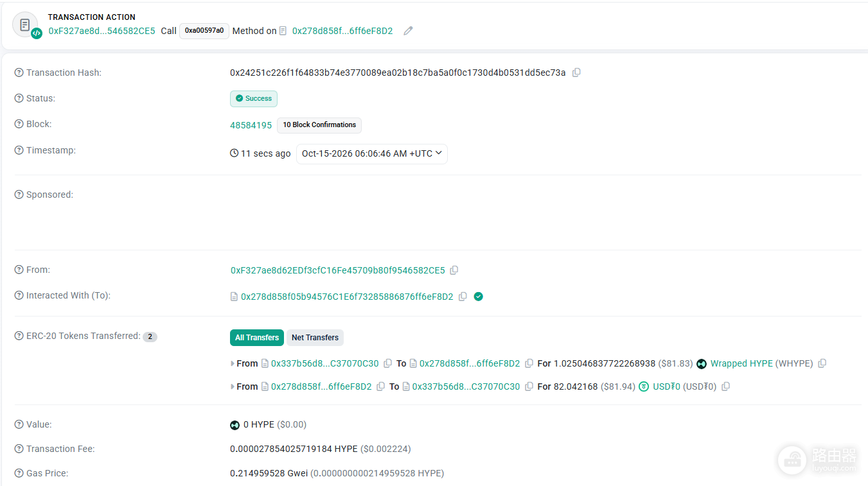
Task: Switch to All Transfers tab
Action: (257, 338)
